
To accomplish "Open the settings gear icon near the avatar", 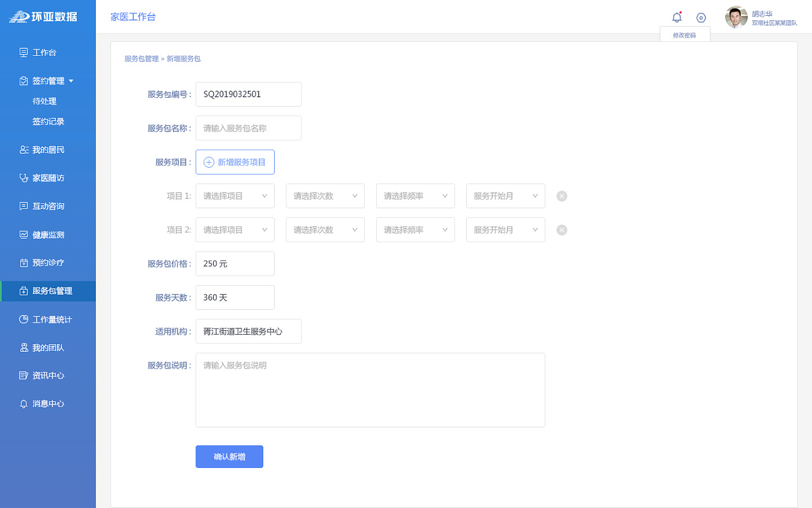I will pos(700,17).
